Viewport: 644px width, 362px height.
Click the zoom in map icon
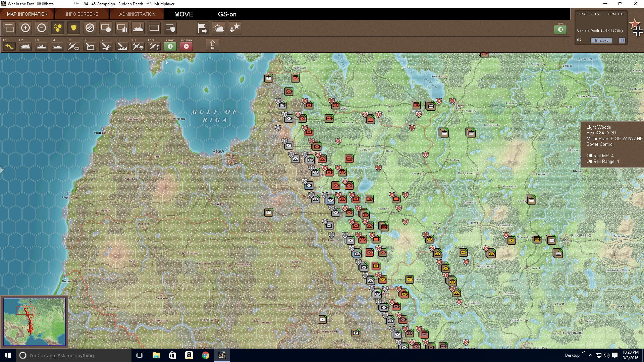[25, 28]
